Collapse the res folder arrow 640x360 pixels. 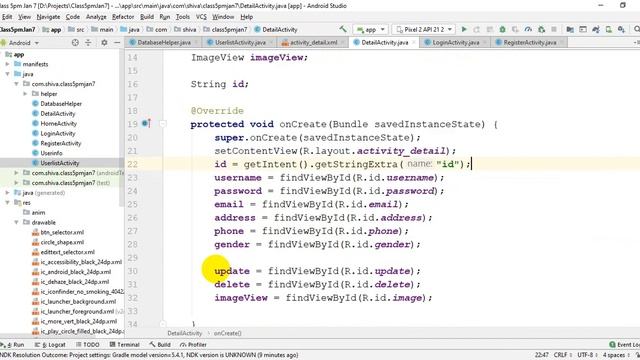coord(7,202)
